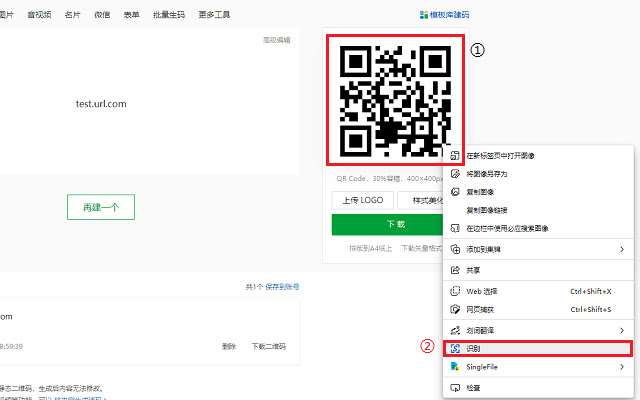This screenshot has height=400, width=640.
Task: Expand the 划词翻译 submenu arrow
Action: (x=622, y=330)
